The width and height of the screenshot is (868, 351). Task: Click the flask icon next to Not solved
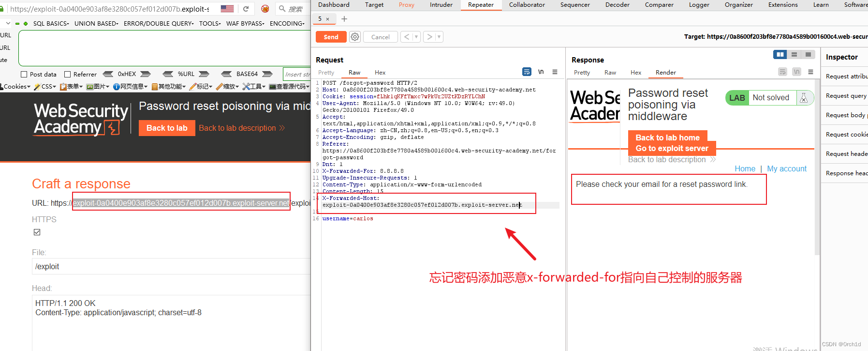coord(804,98)
